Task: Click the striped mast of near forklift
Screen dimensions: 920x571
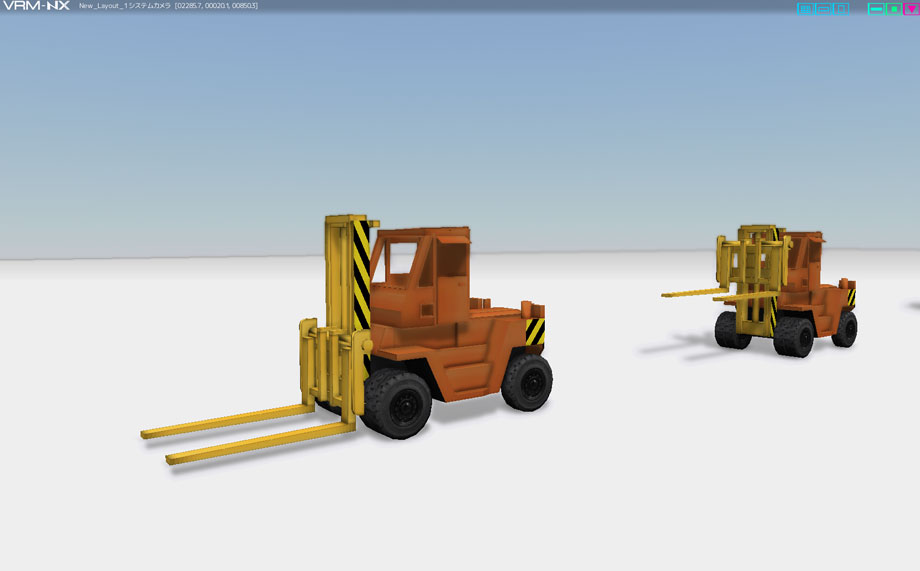Action: point(361,276)
